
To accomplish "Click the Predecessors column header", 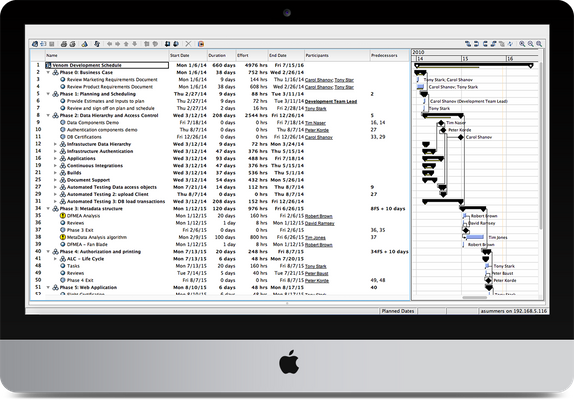I will coord(390,55).
